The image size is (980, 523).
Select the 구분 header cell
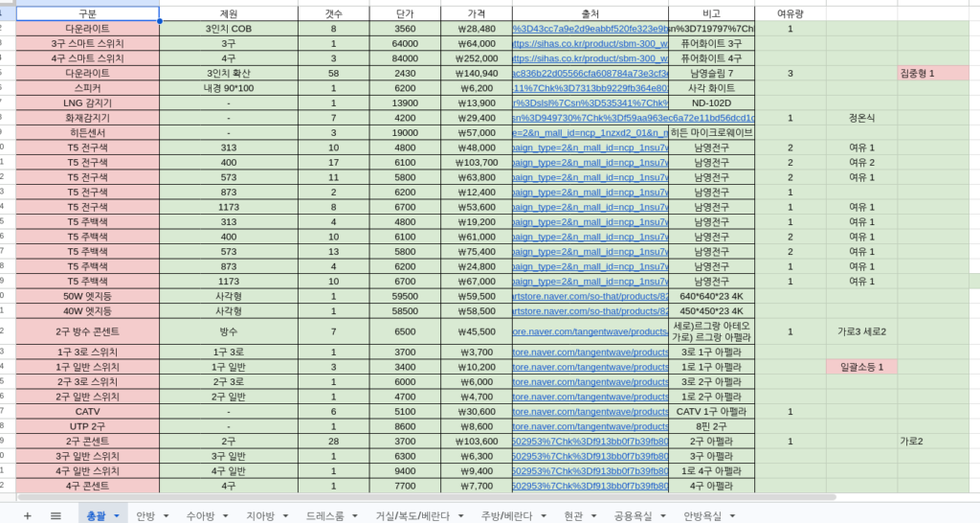[x=87, y=13]
